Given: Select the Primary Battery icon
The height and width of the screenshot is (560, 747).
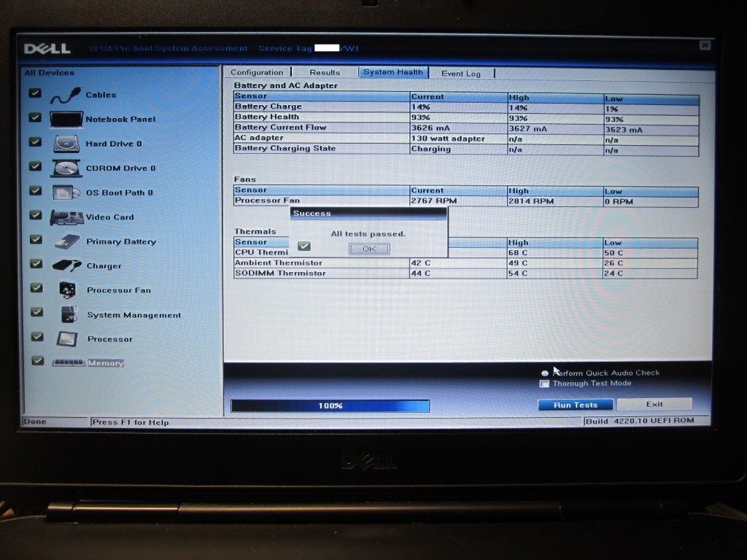Looking at the screenshot, I should [66, 241].
